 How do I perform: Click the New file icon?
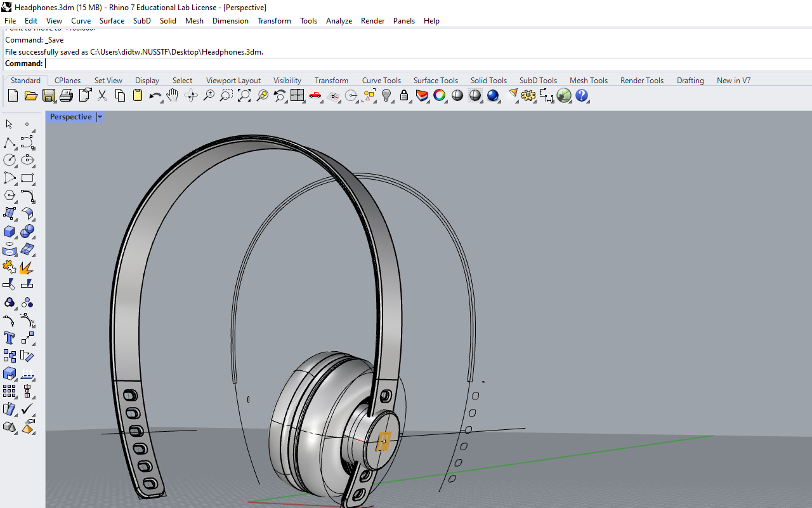[13, 96]
